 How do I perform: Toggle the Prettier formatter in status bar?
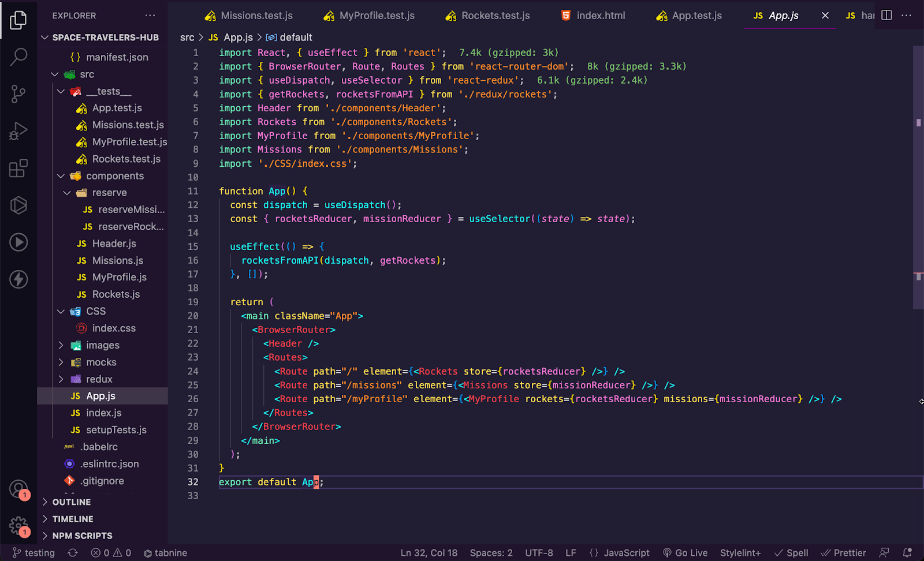pos(843,552)
